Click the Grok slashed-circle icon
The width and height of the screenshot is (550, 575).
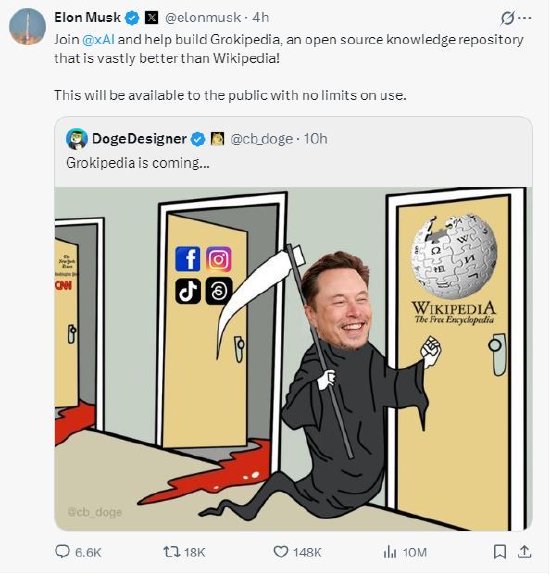click(508, 18)
